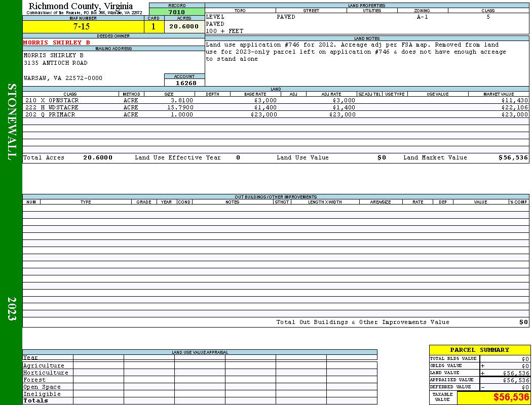This screenshot has height=405, width=532.
Task: Click the Open Space row label
Action: pyautogui.click(x=42, y=387)
